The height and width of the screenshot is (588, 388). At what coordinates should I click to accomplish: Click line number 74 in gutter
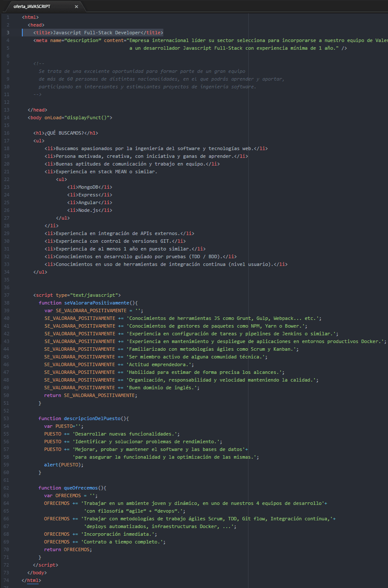(6, 580)
